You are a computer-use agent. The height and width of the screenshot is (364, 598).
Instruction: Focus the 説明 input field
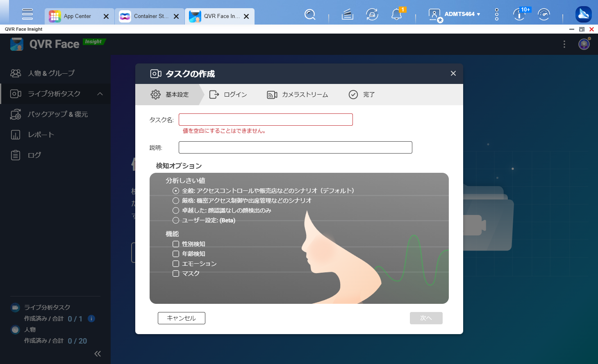(296, 147)
